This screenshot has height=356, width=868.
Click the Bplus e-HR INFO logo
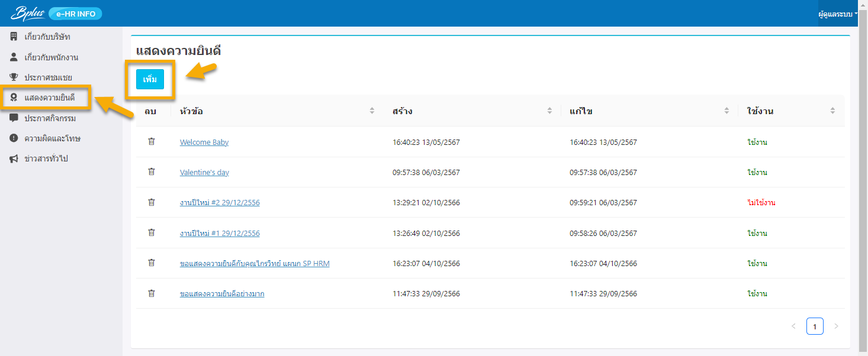[56, 14]
